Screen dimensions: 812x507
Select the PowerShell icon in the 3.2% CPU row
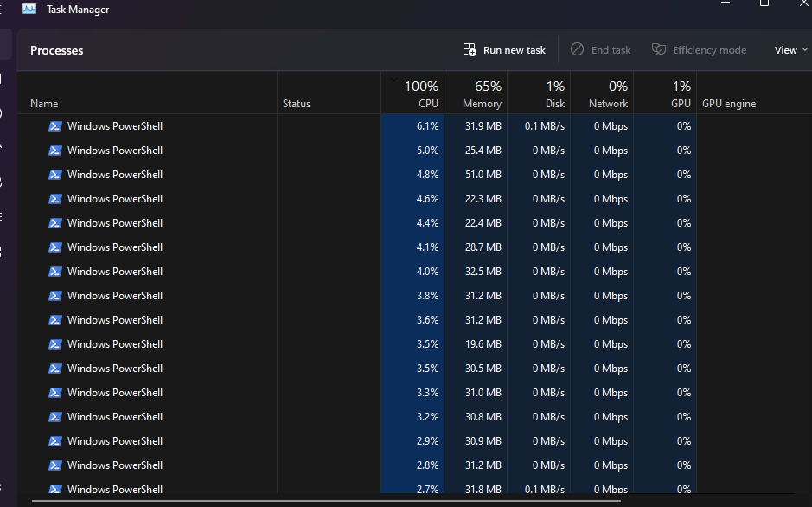[x=55, y=417]
